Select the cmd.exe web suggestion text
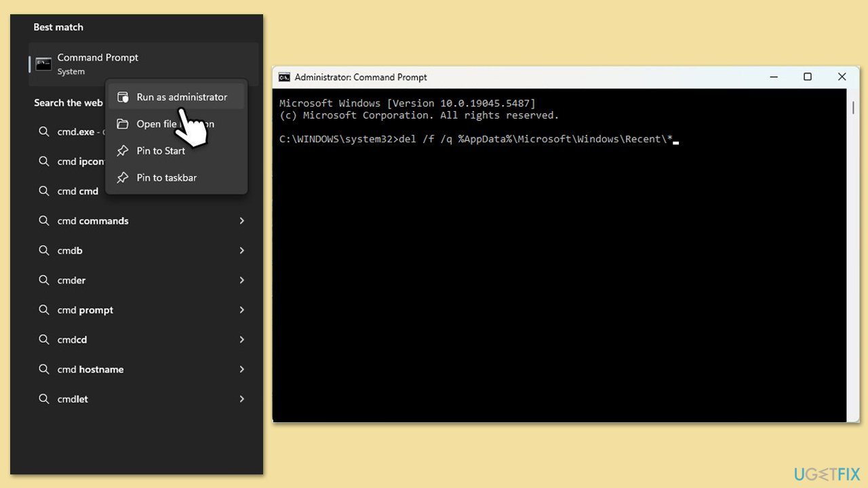The height and width of the screenshot is (488, 868). pyautogui.click(x=76, y=131)
